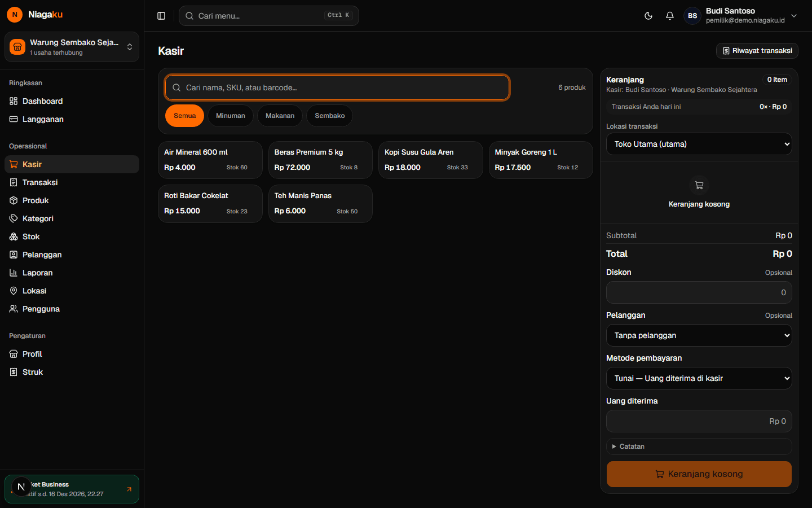Add Teh Manis Panas to cart

point(320,204)
